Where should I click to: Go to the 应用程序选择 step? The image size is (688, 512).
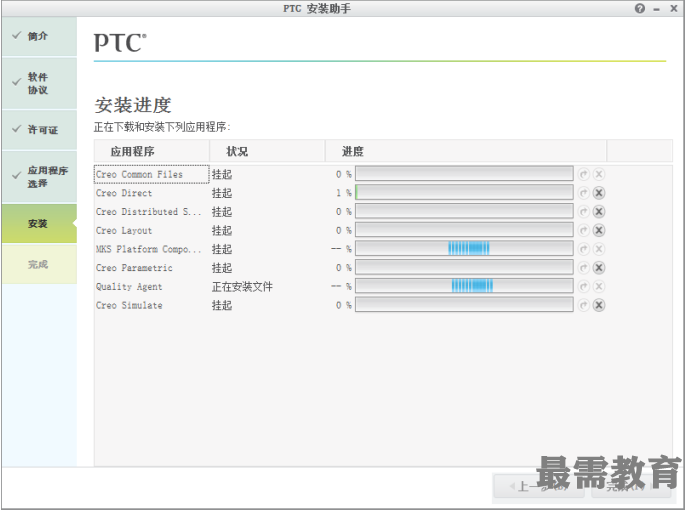pos(39,177)
